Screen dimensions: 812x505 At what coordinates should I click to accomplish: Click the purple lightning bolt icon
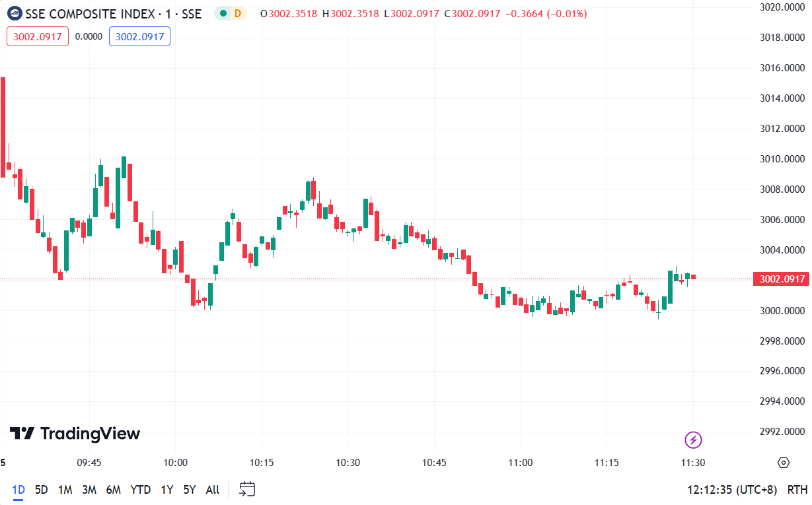pos(692,440)
